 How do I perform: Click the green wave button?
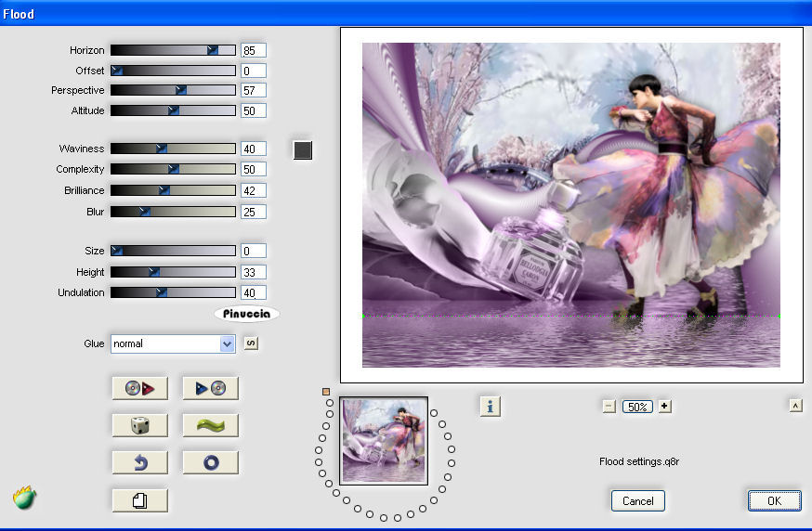210,425
